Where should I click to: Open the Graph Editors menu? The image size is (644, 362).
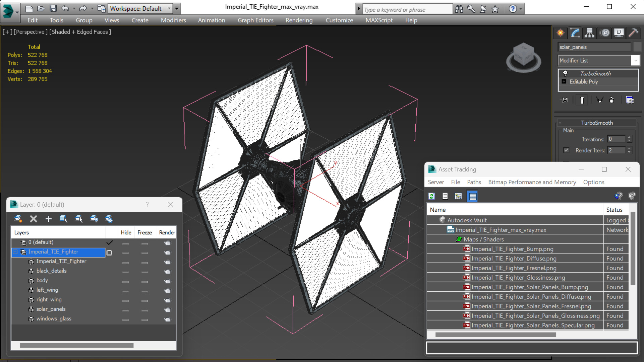[x=255, y=20]
